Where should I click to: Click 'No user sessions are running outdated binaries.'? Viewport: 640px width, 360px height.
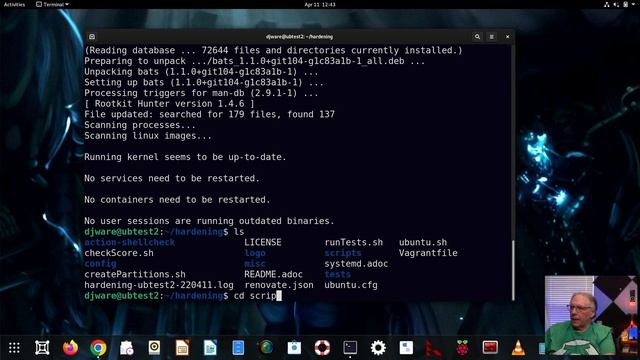pyautogui.click(x=209, y=221)
